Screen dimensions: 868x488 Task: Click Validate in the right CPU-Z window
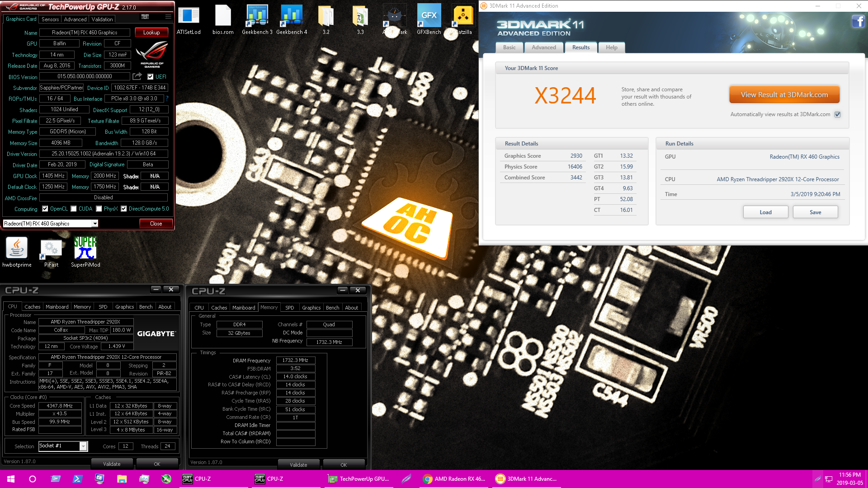(x=298, y=465)
